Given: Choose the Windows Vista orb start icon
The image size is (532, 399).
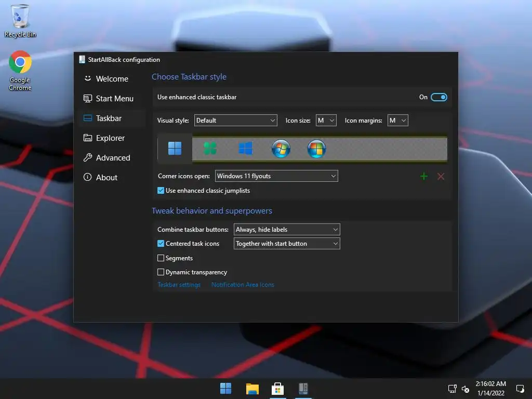Looking at the screenshot, I should pyautogui.click(x=316, y=149).
